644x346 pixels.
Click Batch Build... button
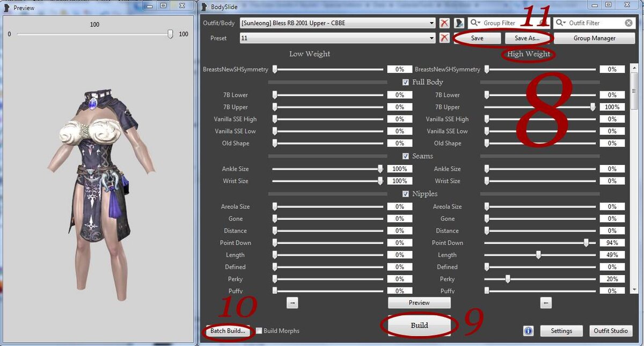point(228,331)
